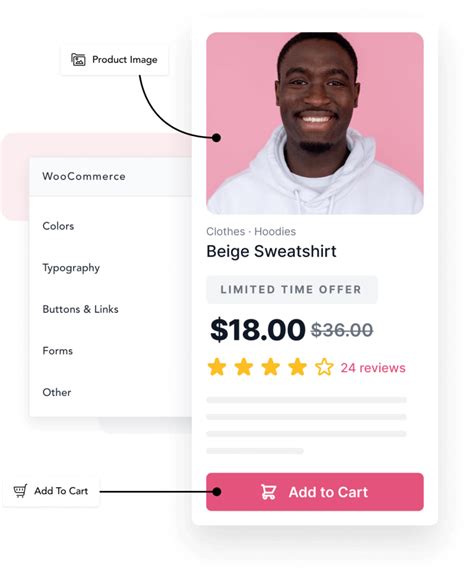The width and height of the screenshot is (474, 579).
Task: Click the Limited Time Offer badge
Action: 292,290
